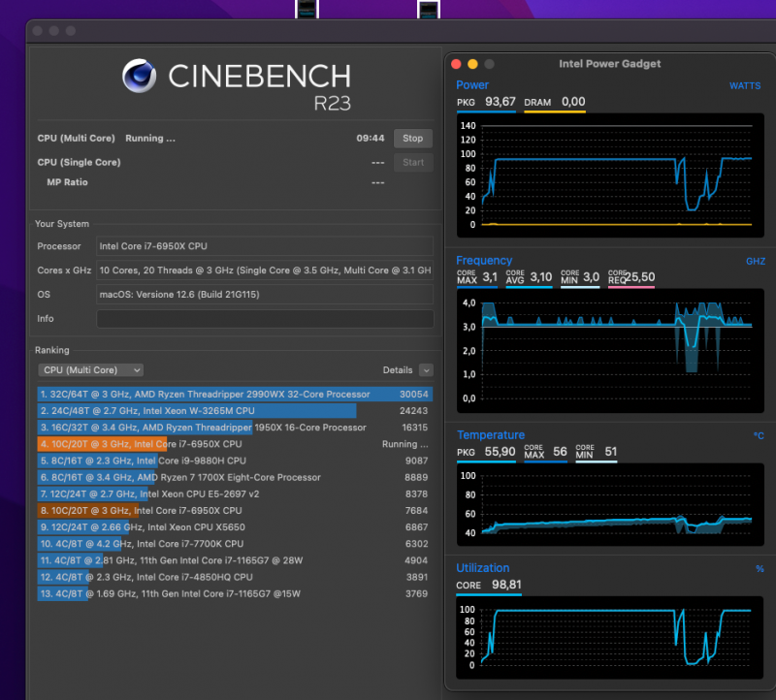776x700 pixels.
Task: Choose the Core i9-9880H ranking row
Action: [x=233, y=461]
